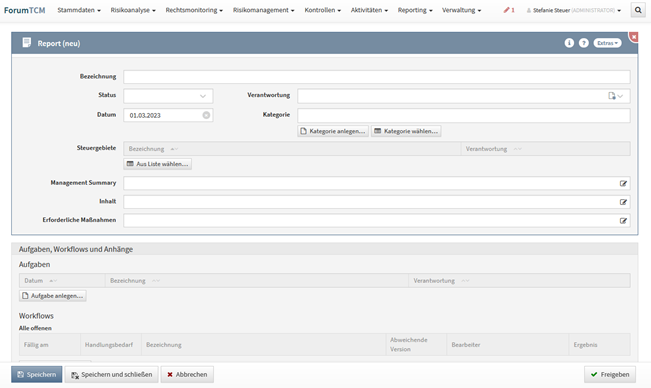Click the search magnifier icon
This screenshot has height=388, width=651.
(x=638, y=10)
